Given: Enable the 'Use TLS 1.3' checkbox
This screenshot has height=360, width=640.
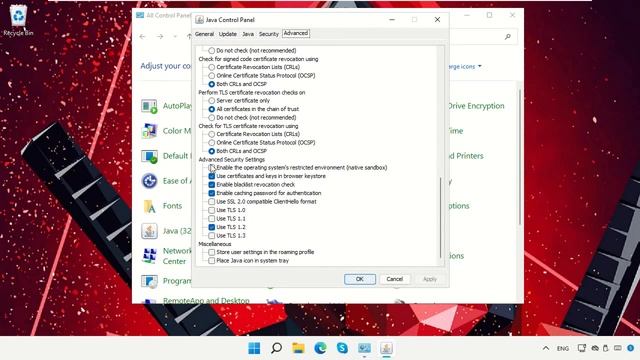Looking at the screenshot, I should point(211,236).
